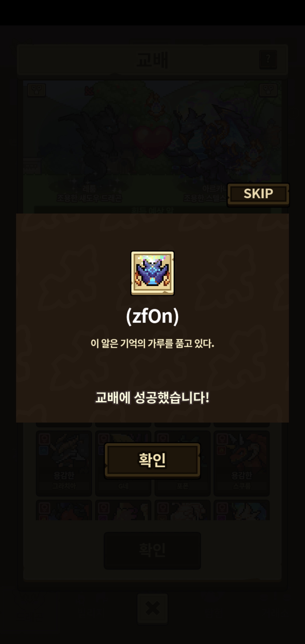Tap the egg icon above the (zfOn) code
Viewport: 305px width, 644px height.
(x=152, y=273)
